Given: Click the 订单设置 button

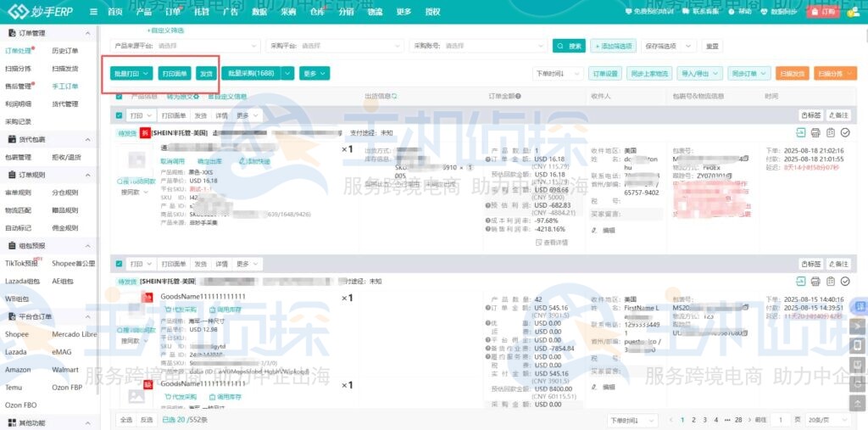Looking at the screenshot, I should point(604,73).
